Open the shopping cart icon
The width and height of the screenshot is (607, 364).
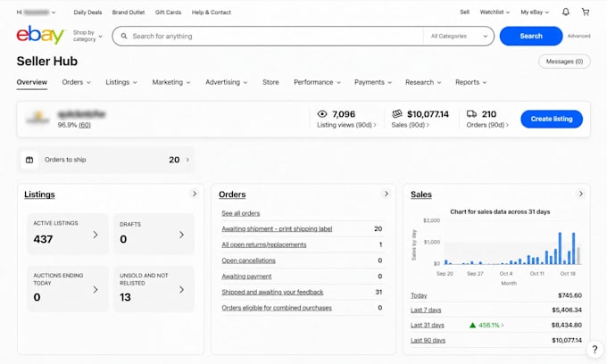(x=586, y=12)
